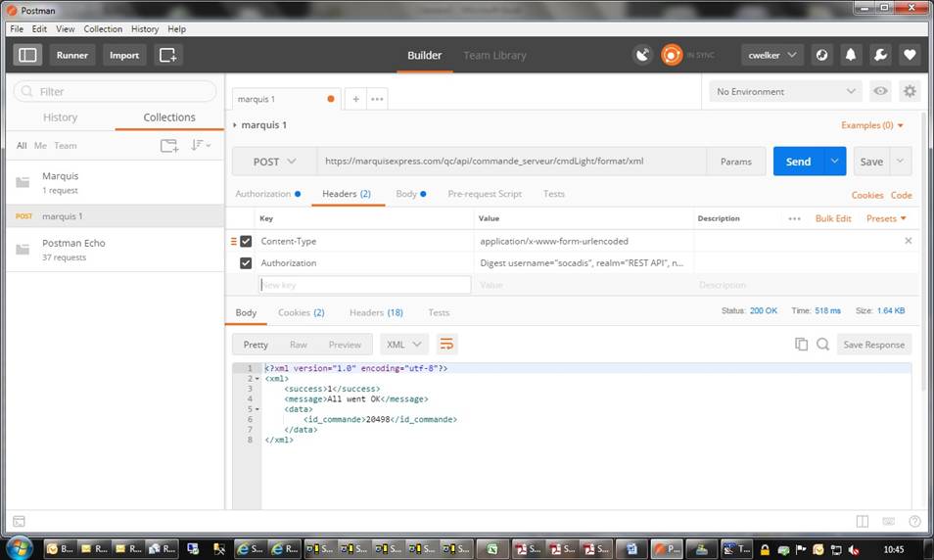This screenshot has height=560, width=934.
Task: Open collections sort order icon
Action: (x=200, y=145)
